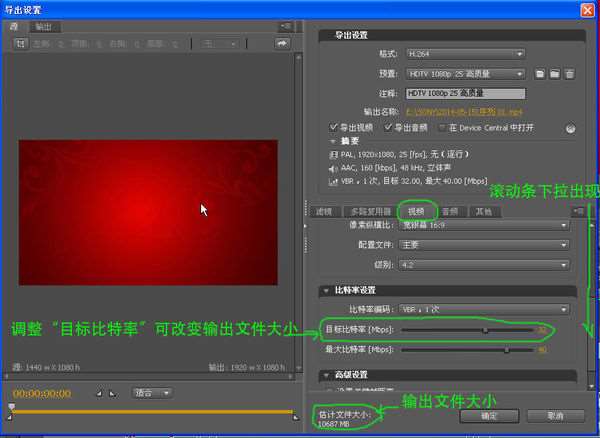Collapse the 摘要 summary section
The image size is (600, 438).
[x=332, y=141]
